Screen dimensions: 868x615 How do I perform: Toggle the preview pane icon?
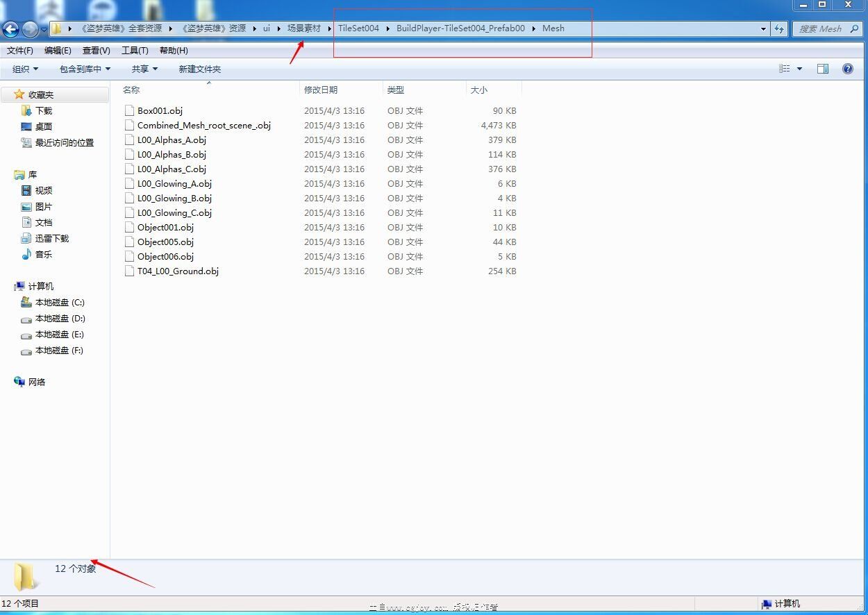[823, 69]
